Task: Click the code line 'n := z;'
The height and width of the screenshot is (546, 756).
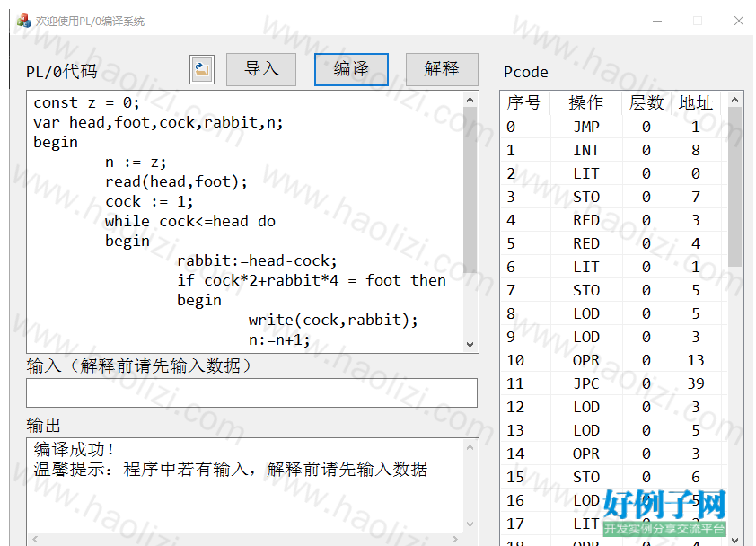Action: click(x=136, y=162)
